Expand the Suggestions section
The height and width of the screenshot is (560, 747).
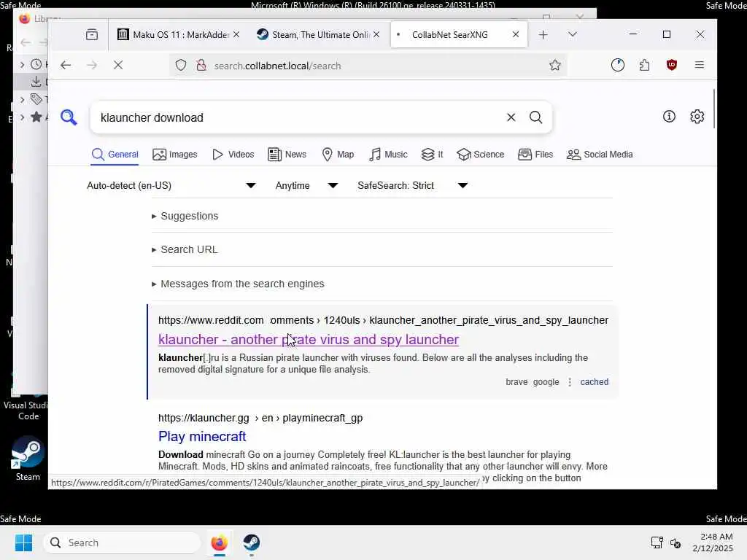pos(185,216)
